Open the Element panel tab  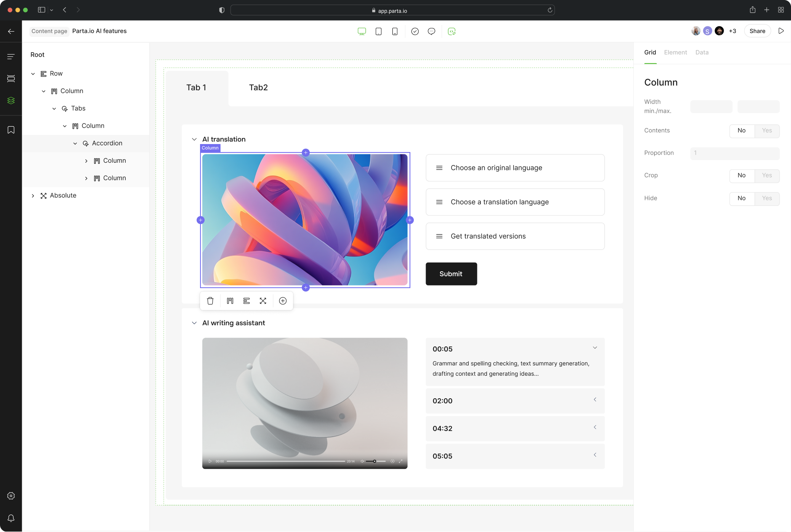click(675, 53)
